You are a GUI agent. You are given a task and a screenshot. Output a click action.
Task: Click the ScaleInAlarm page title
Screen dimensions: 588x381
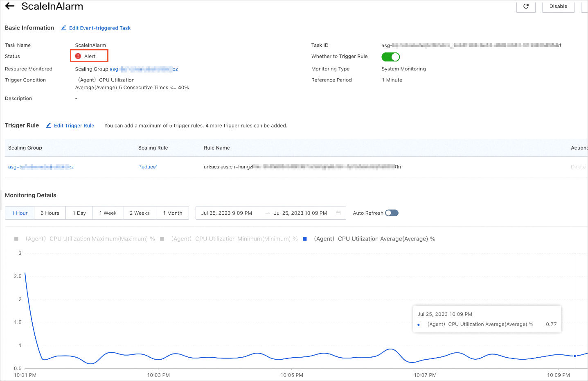point(52,6)
